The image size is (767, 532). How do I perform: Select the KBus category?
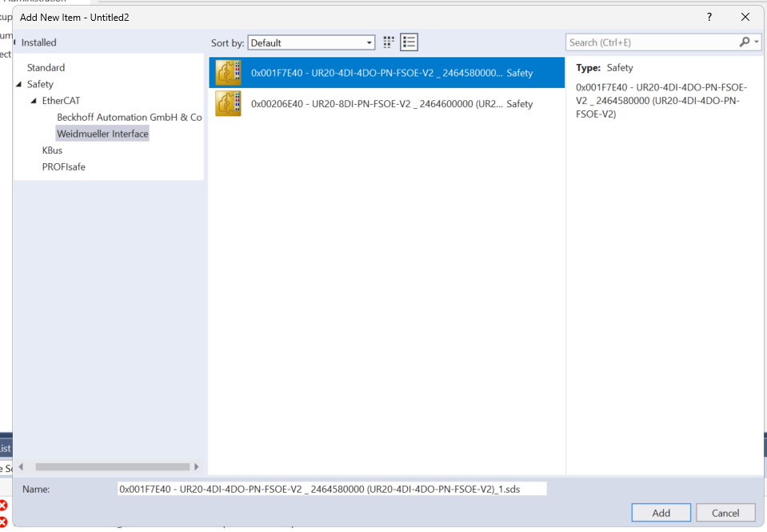tap(52, 150)
